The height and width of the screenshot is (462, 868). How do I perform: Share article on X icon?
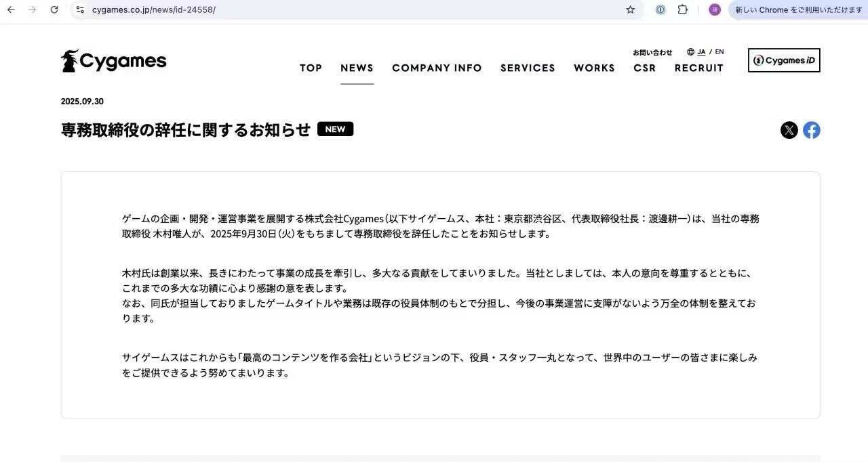[789, 130]
